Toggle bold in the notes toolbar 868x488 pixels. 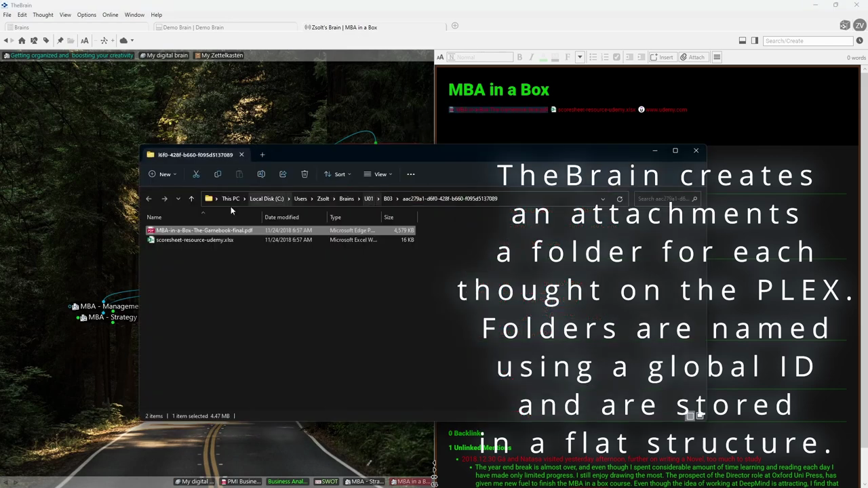click(519, 57)
